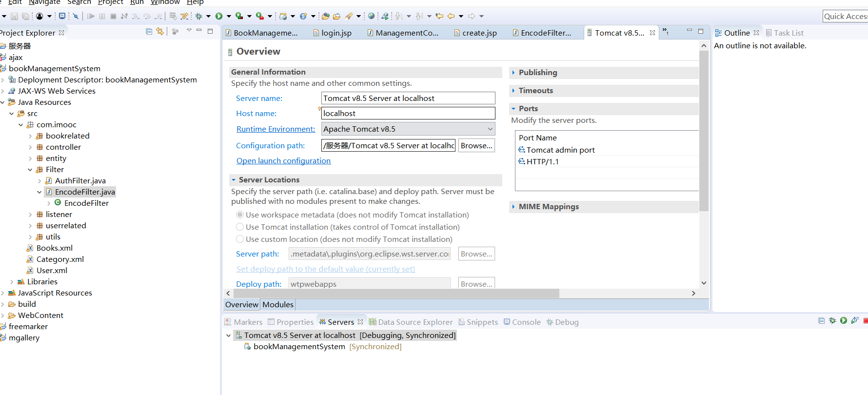
Task: Start server in profile mode in Servers view
Action: point(855,320)
